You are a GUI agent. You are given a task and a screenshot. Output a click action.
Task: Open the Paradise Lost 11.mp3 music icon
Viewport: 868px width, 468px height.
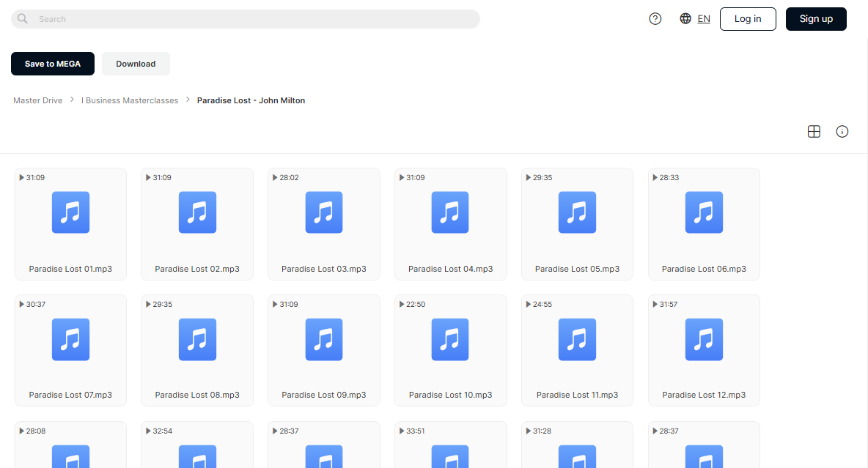(x=578, y=340)
